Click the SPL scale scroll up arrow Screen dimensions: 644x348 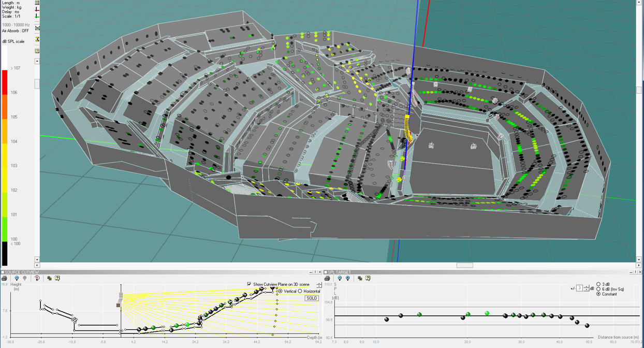pyautogui.click(x=37, y=61)
